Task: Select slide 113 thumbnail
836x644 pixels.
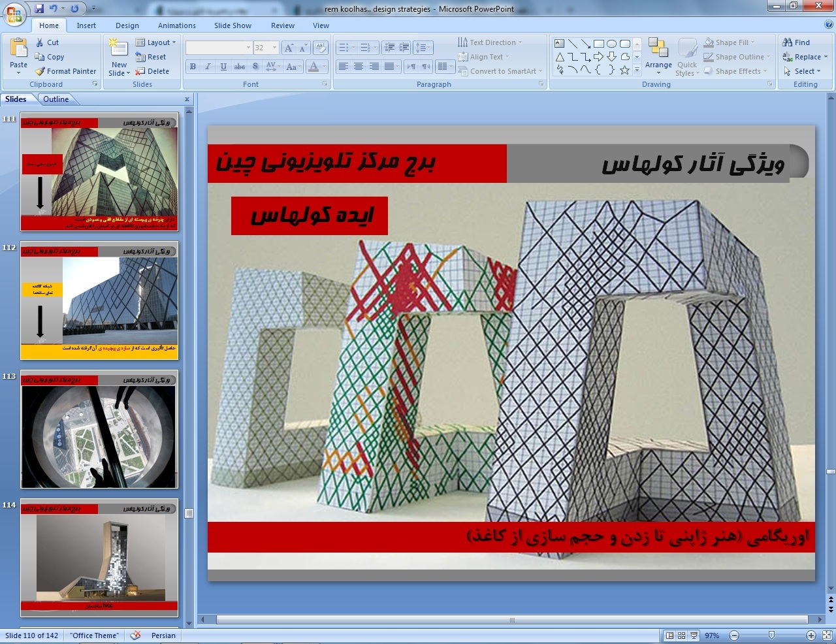Action: [x=99, y=430]
